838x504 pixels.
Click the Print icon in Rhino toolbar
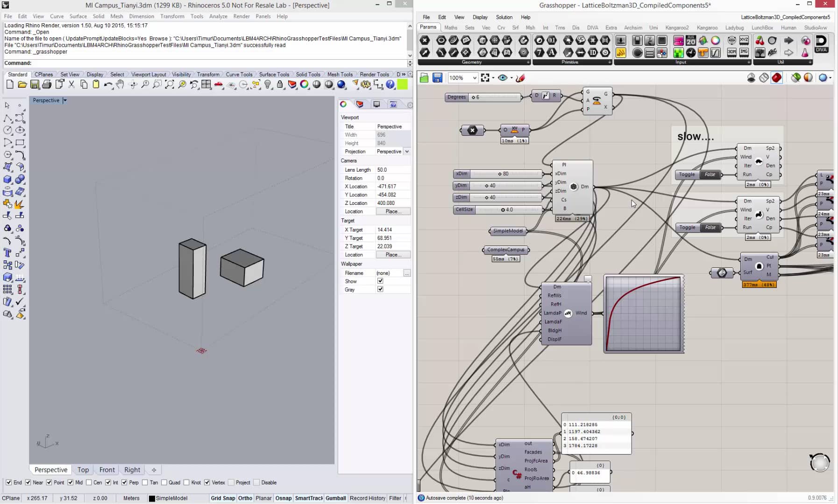click(47, 84)
